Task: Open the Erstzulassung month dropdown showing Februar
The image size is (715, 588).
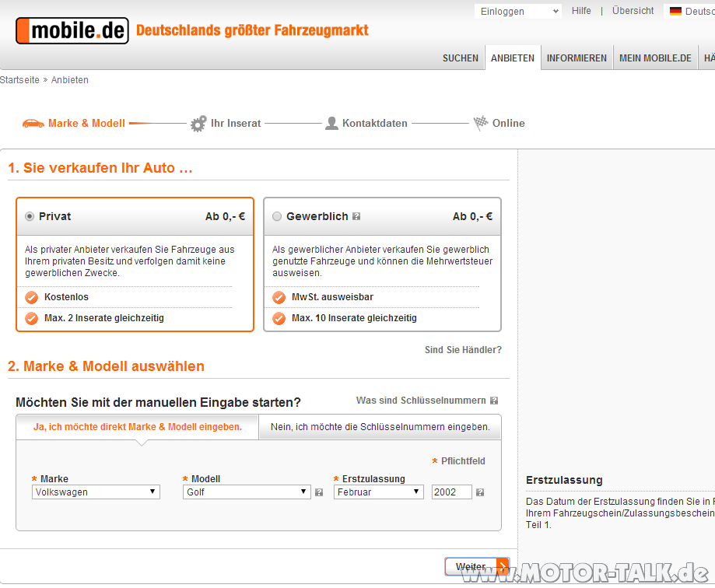Action: coord(378,492)
